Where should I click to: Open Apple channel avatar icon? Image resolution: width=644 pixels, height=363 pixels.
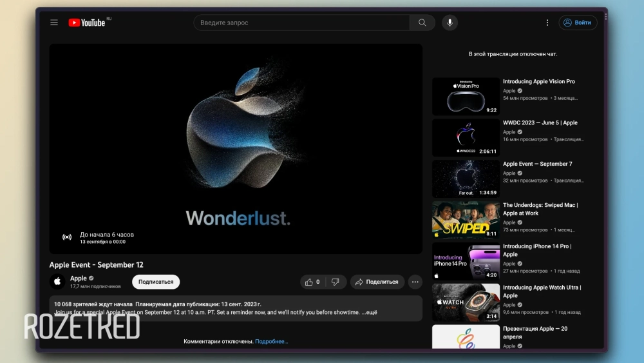point(57,282)
